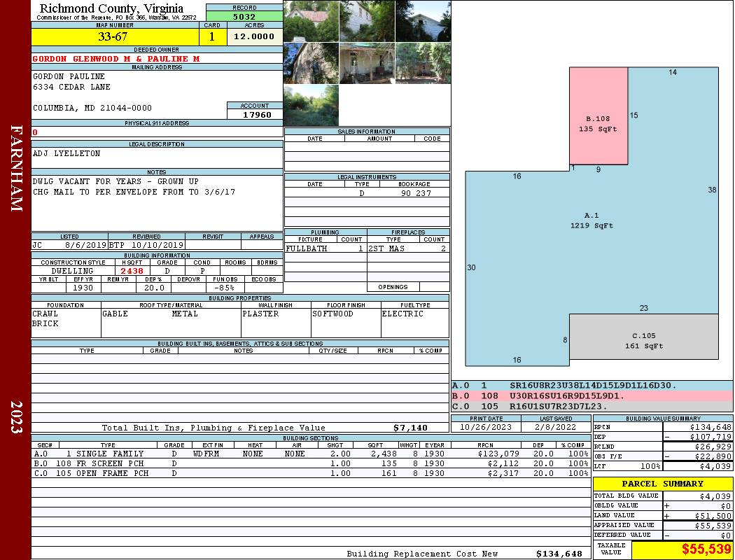Click pink B.108 135 SqFt sketch section
Viewport: 735px width, 560px height.
point(598,115)
